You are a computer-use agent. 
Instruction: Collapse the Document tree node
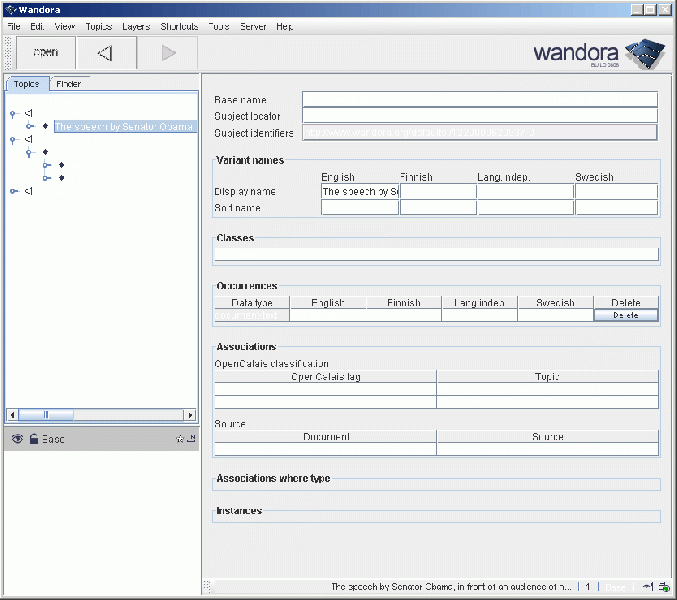(x=13, y=114)
